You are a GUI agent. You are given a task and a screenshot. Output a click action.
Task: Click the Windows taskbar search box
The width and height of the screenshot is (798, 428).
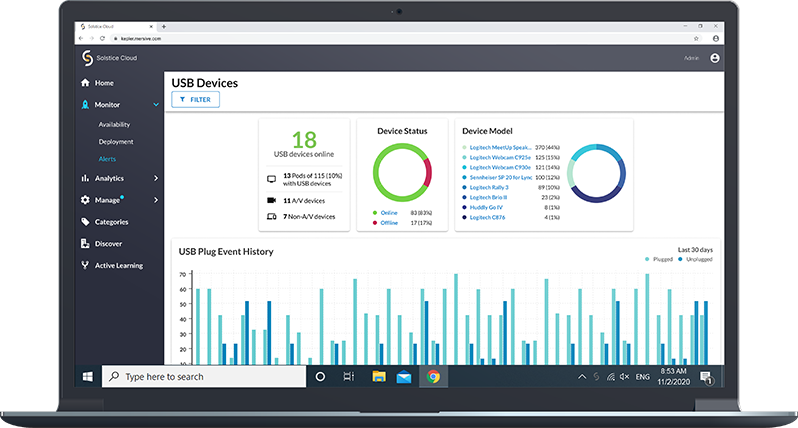(204, 377)
